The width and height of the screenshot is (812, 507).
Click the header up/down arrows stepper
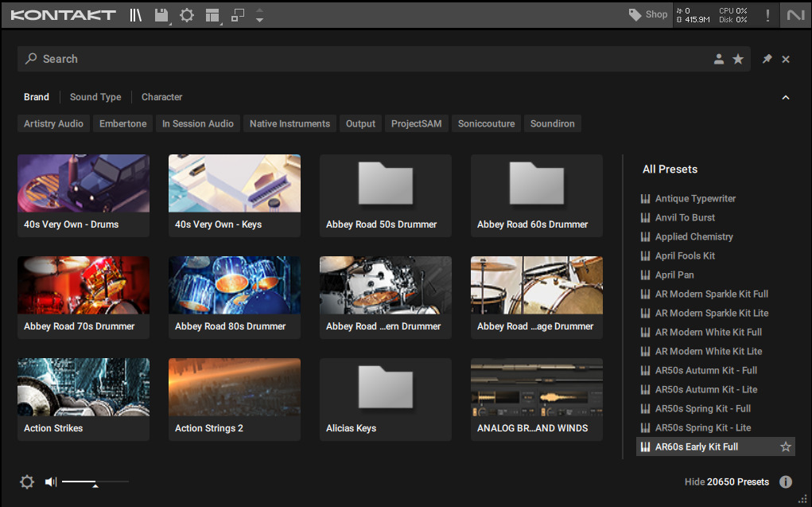259,16
